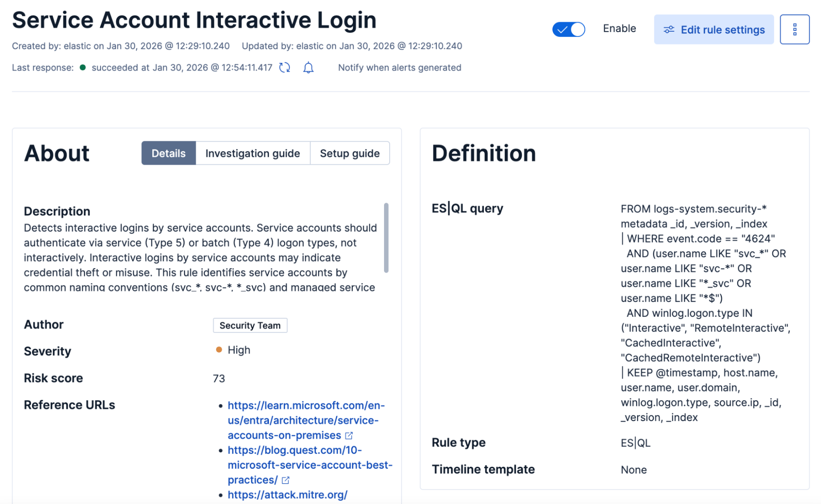Click the external link icon after accounts-on-premises

[x=349, y=435]
